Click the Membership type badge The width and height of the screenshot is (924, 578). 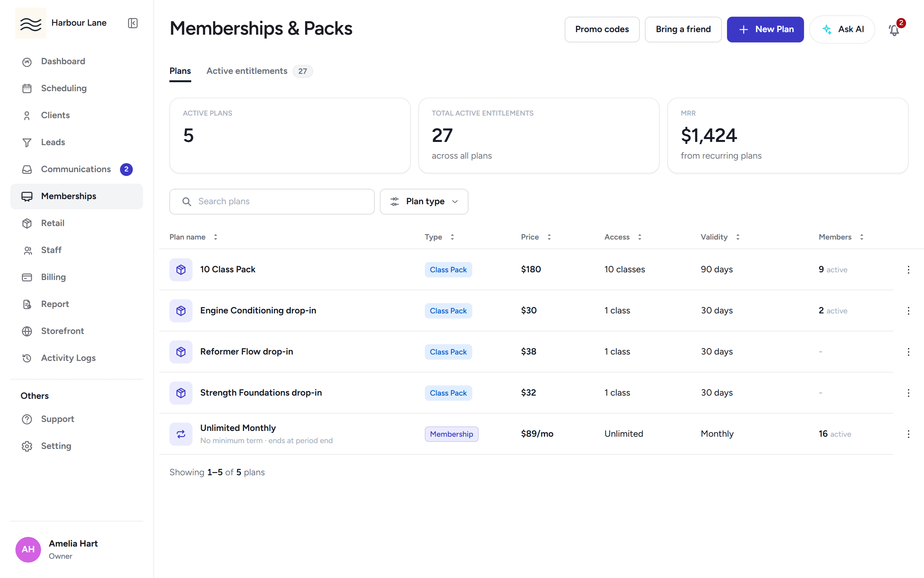(451, 434)
